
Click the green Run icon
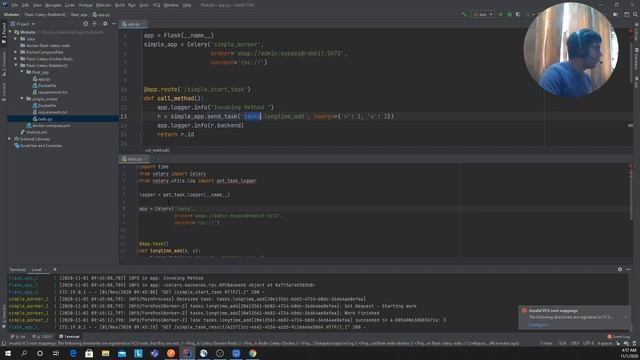501,14
